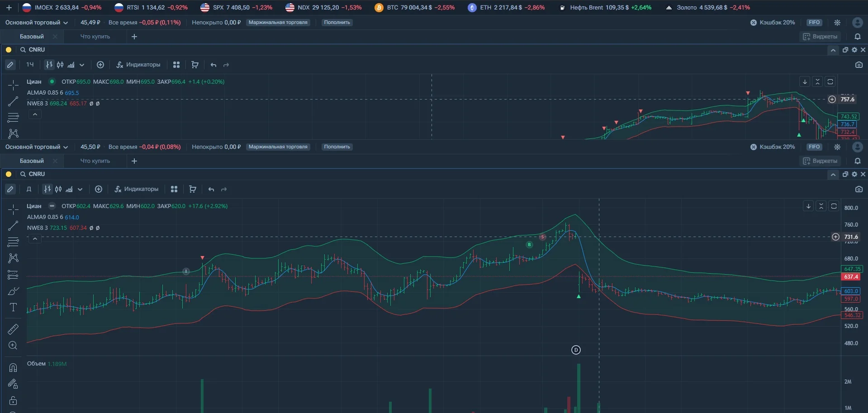Collapse the indicator legend in lower chart
The image size is (868, 413).
coord(35,239)
